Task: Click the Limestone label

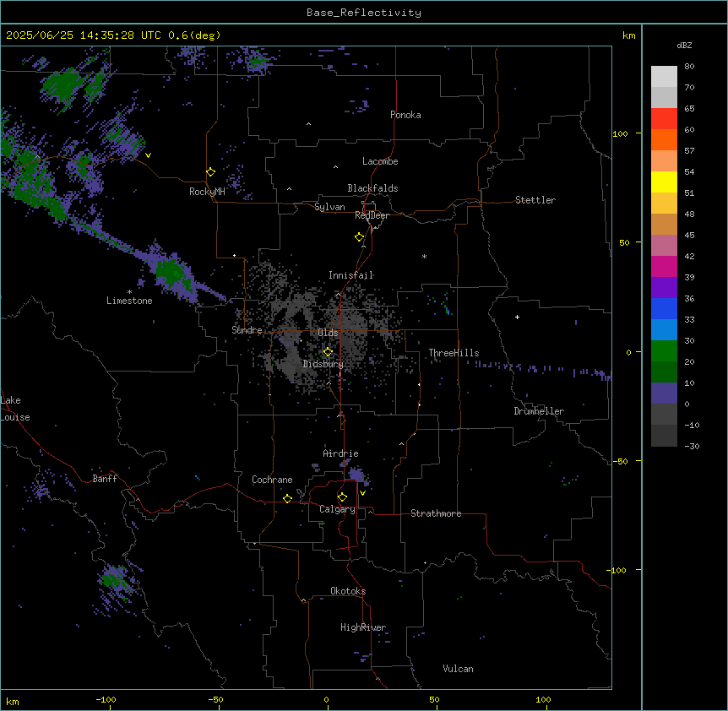Action: tap(129, 301)
